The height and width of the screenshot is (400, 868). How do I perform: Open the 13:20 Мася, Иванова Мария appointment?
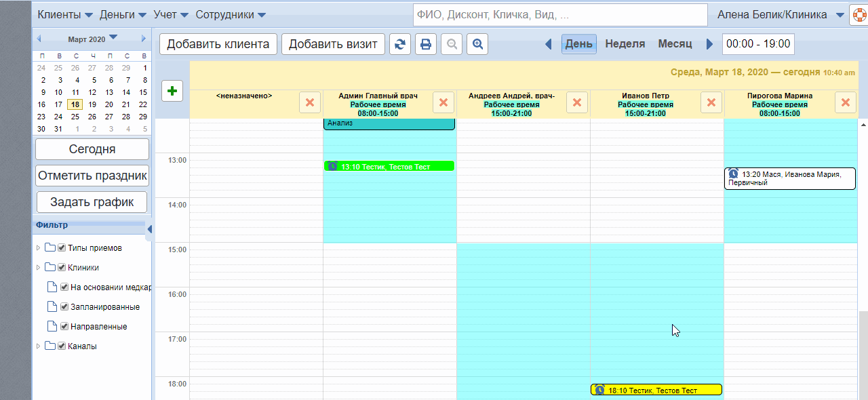[x=790, y=178]
